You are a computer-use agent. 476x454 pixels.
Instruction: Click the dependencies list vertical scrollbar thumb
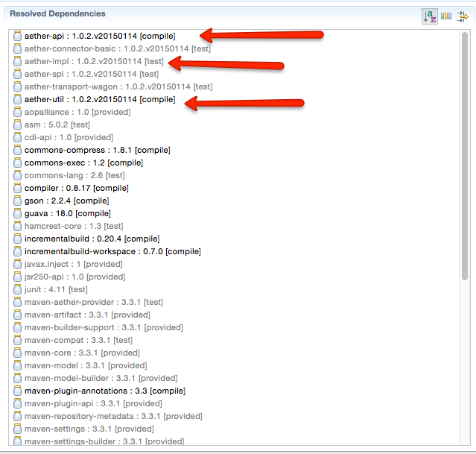coord(465,157)
